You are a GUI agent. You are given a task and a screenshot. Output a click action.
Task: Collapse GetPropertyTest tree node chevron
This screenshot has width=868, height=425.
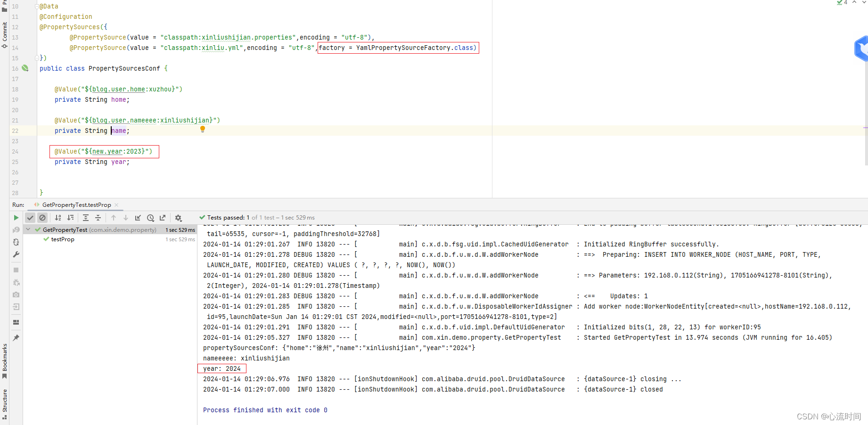pyautogui.click(x=28, y=229)
